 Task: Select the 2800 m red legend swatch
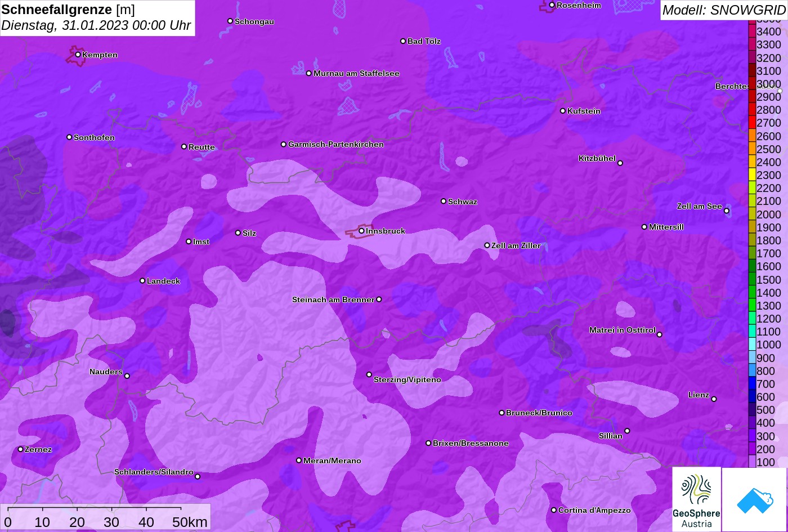[x=752, y=109]
